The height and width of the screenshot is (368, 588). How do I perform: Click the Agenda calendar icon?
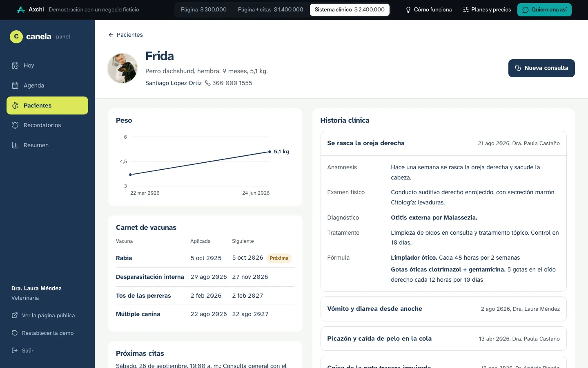click(15, 85)
